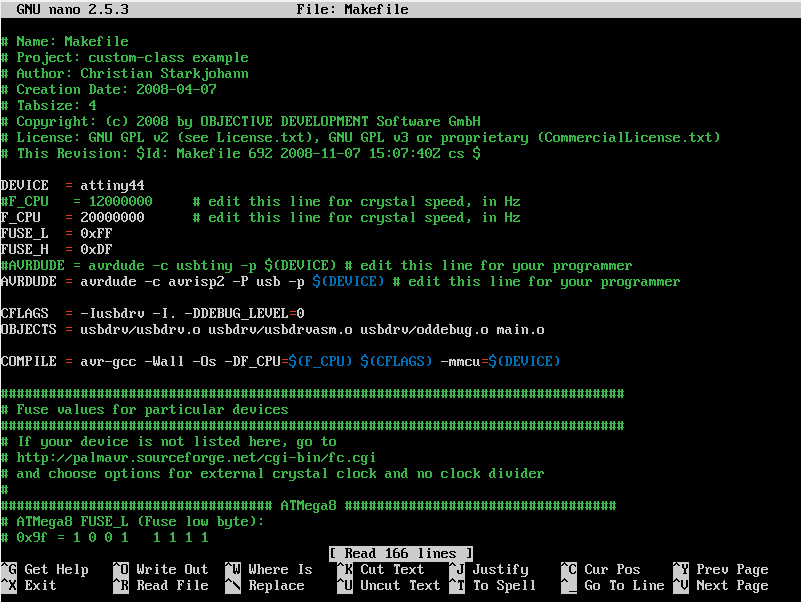Click the '20000000' F_CPU value
This screenshot has width=801, height=602.
[112, 217]
